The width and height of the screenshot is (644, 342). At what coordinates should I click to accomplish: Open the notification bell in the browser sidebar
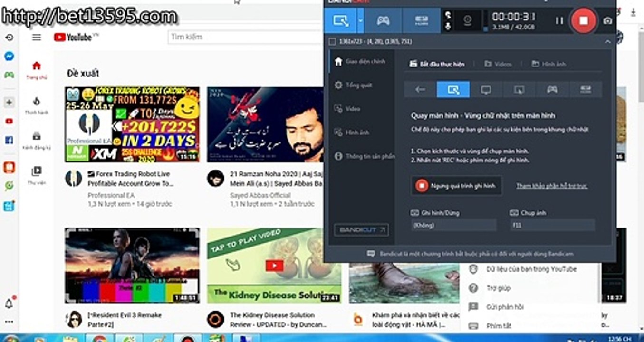click(9, 303)
